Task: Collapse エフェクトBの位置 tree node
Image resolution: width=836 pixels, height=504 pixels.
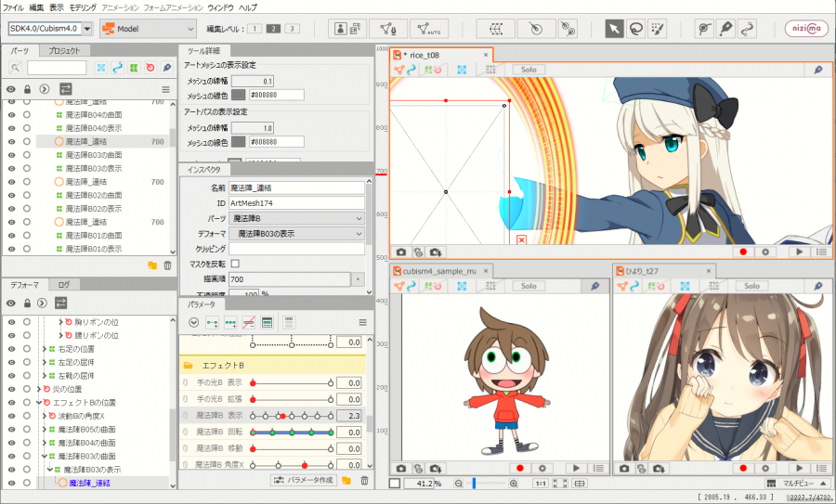Action: click(39, 402)
